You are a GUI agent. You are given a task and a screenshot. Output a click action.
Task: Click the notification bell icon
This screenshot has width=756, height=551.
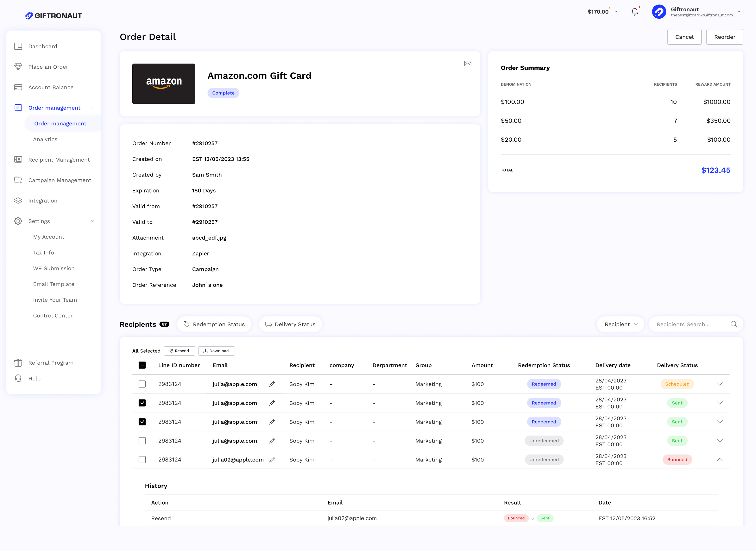click(x=634, y=12)
